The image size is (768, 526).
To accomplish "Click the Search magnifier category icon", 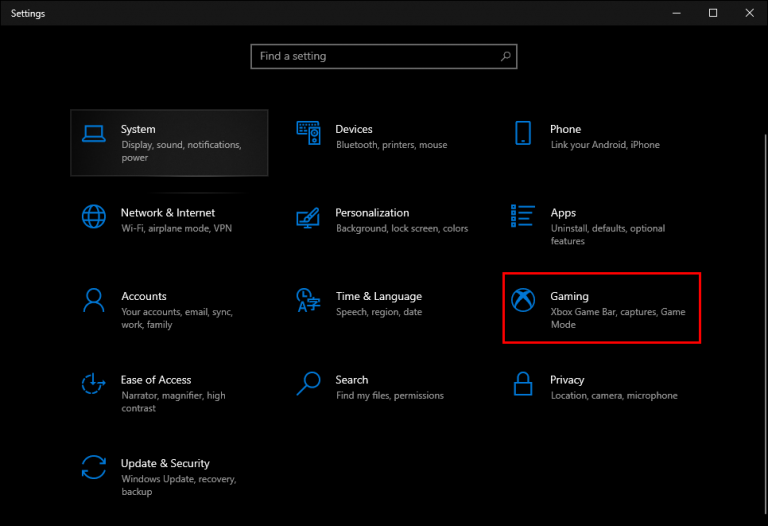I will [x=308, y=383].
